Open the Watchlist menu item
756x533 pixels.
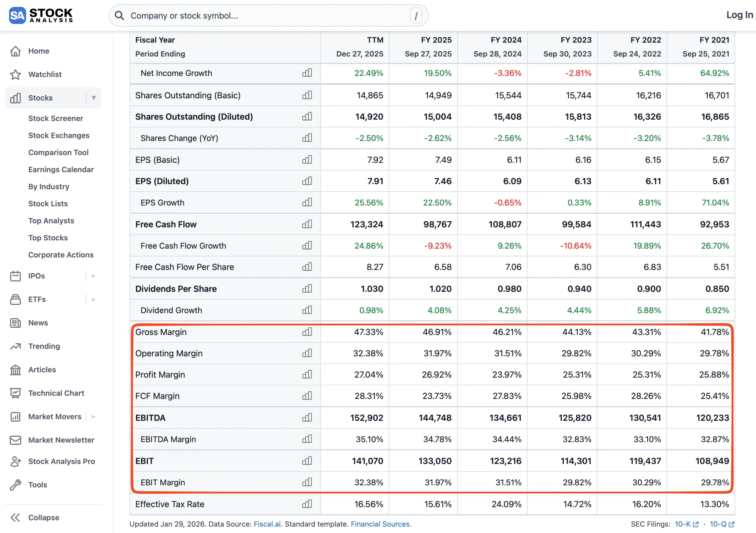click(x=45, y=74)
